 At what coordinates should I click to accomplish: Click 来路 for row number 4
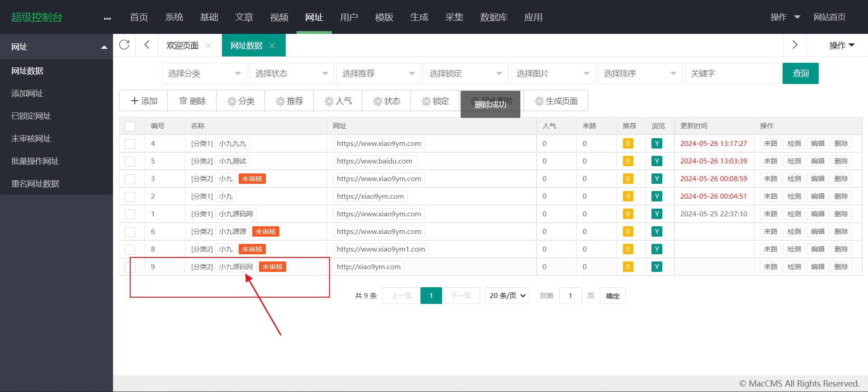[x=771, y=144]
